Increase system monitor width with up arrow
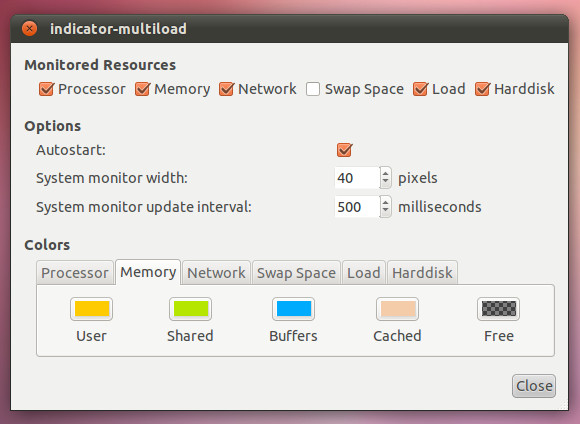The width and height of the screenshot is (580, 424). [385, 173]
